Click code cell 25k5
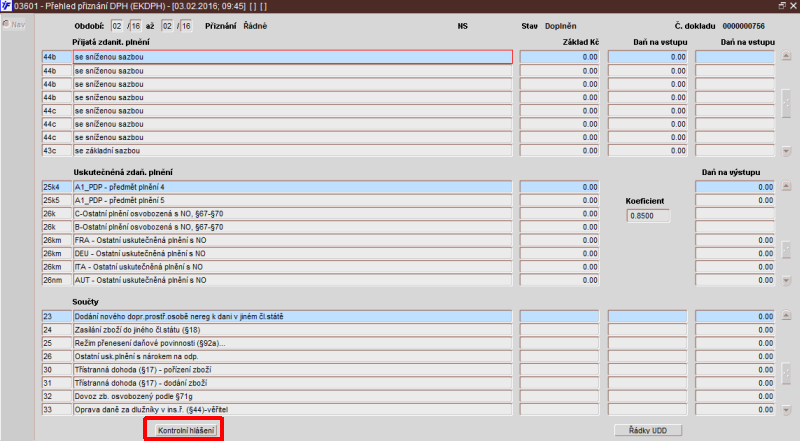The width and height of the screenshot is (800, 441). [x=57, y=201]
